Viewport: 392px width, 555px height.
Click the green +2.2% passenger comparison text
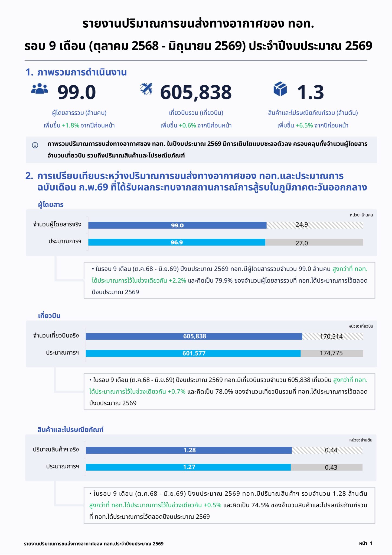pyautogui.click(x=177, y=280)
